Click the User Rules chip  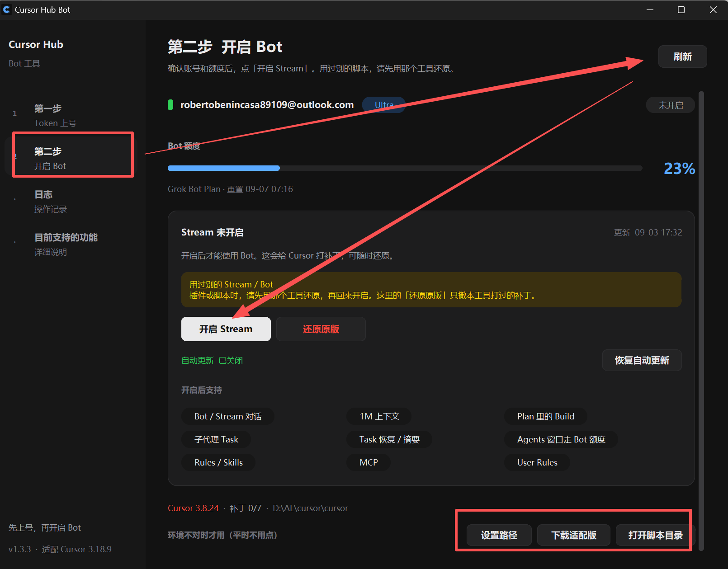point(537,462)
